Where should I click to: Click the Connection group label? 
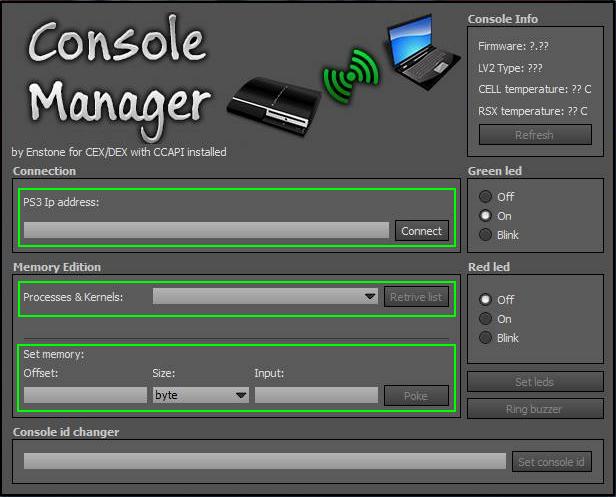point(44,171)
